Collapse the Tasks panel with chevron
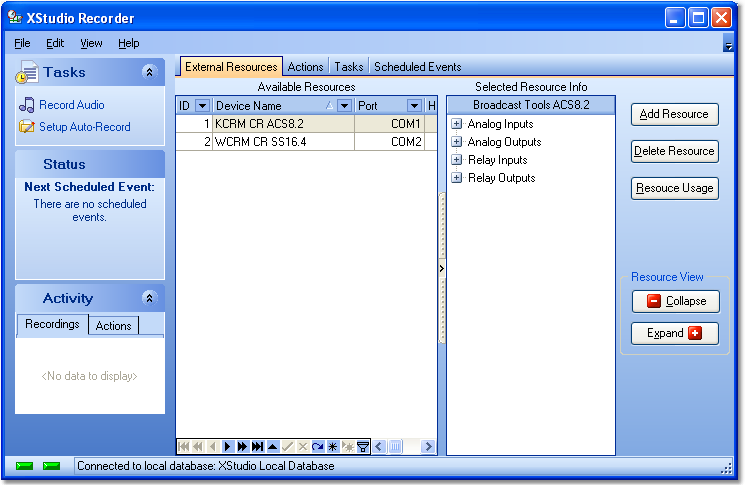 [149, 72]
